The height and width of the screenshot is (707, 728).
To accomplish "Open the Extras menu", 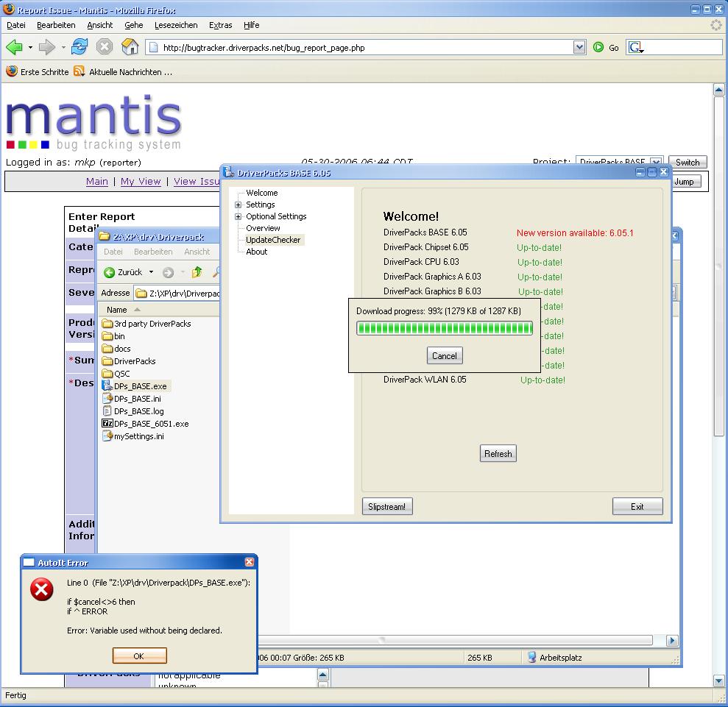I will coord(220,25).
